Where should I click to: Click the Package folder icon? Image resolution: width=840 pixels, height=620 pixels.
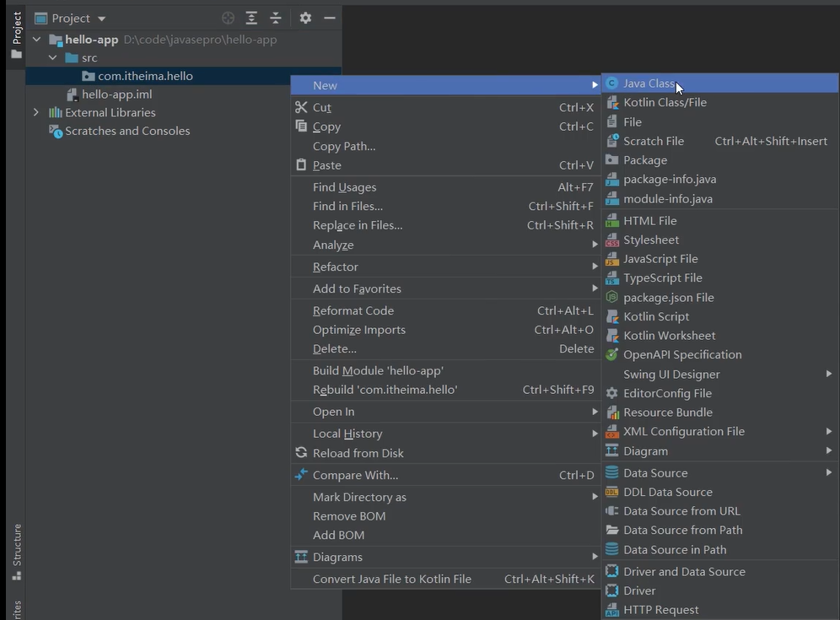(x=611, y=159)
